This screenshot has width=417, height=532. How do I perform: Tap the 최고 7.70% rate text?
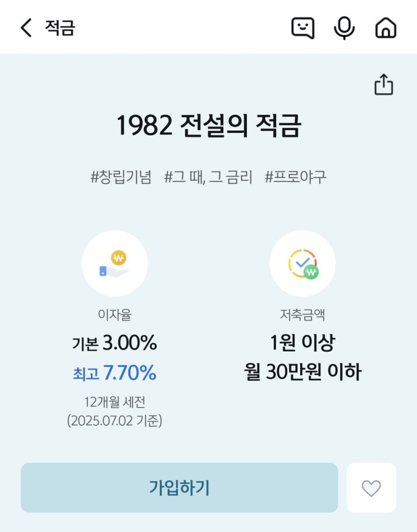114,373
